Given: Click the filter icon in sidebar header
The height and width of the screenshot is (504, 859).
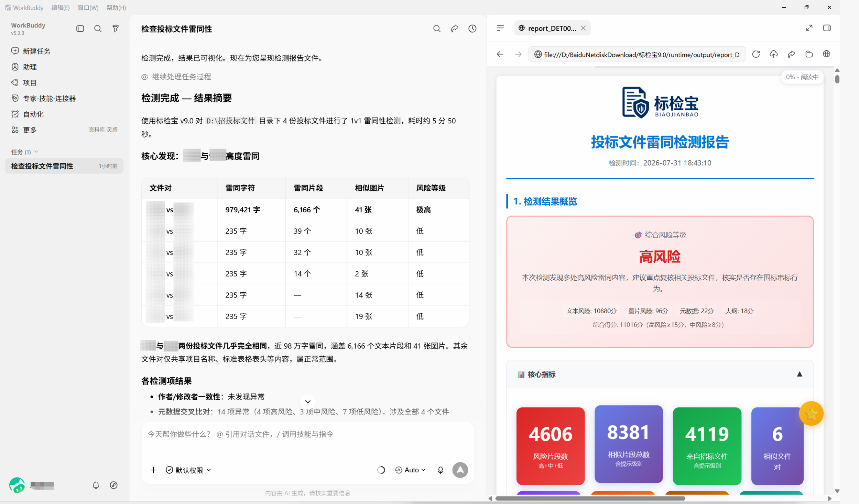Looking at the screenshot, I should (116, 29).
